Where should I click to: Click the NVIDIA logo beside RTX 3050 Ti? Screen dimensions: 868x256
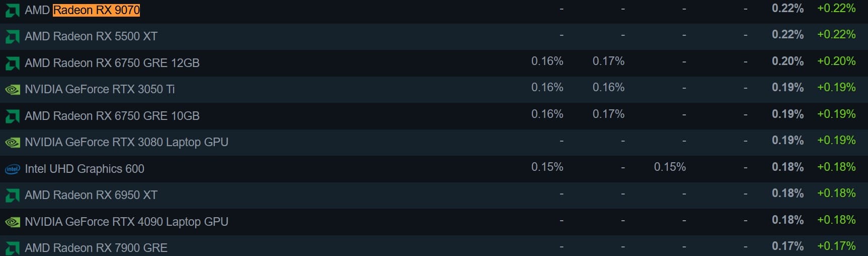coord(12,90)
